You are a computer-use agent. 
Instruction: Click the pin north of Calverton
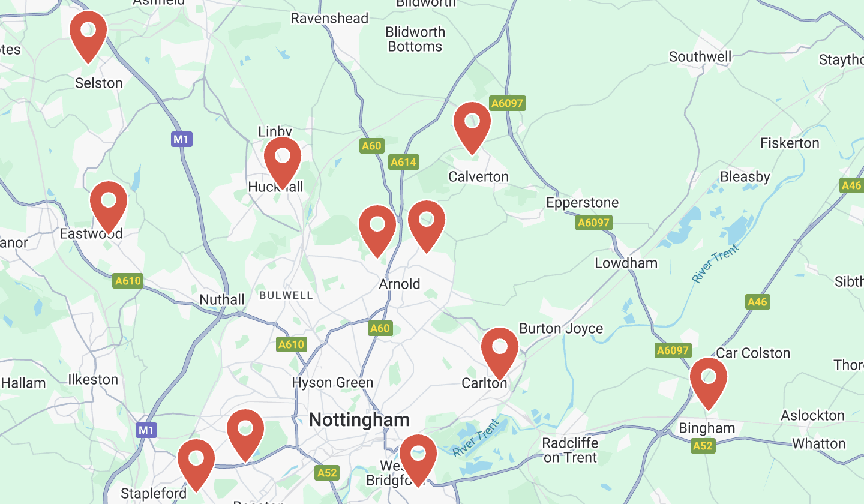pos(472,128)
